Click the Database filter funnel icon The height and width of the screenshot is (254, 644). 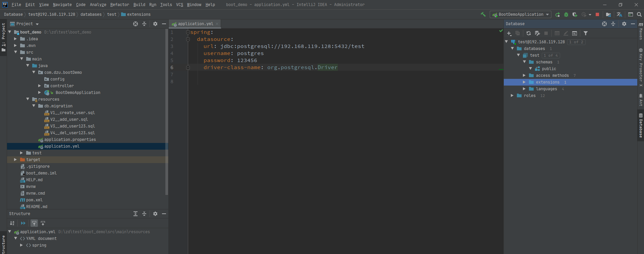click(586, 33)
